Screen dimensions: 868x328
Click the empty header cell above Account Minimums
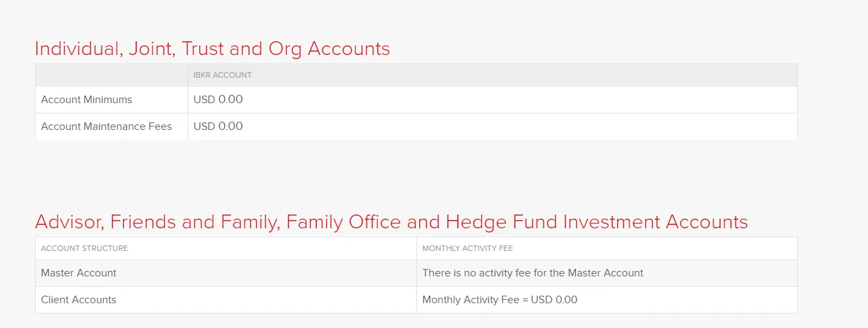[x=111, y=75]
